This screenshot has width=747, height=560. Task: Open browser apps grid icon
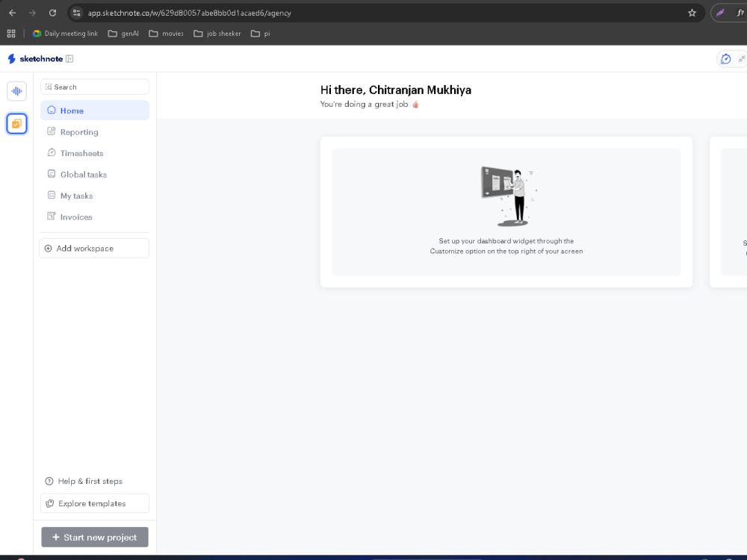11,34
